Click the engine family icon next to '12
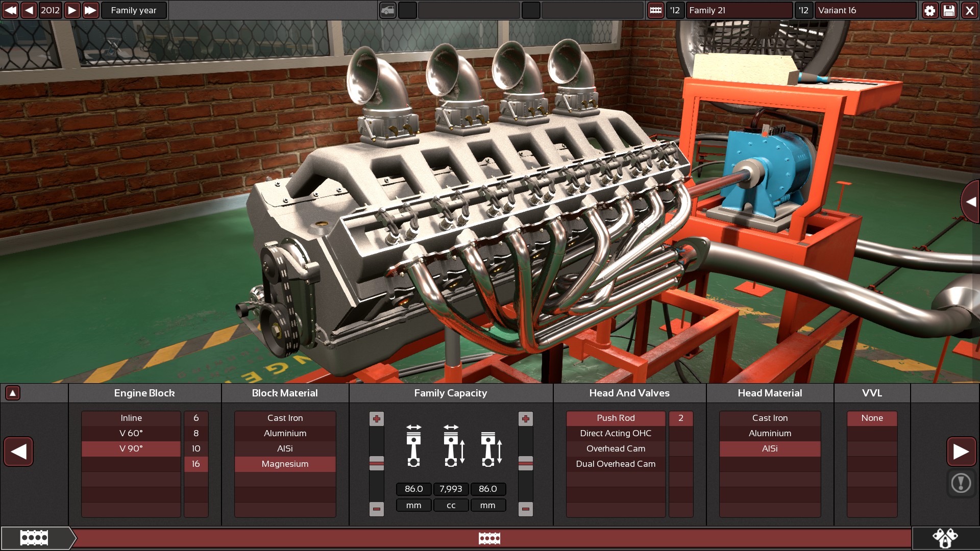980x551 pixels. point(655,10)
